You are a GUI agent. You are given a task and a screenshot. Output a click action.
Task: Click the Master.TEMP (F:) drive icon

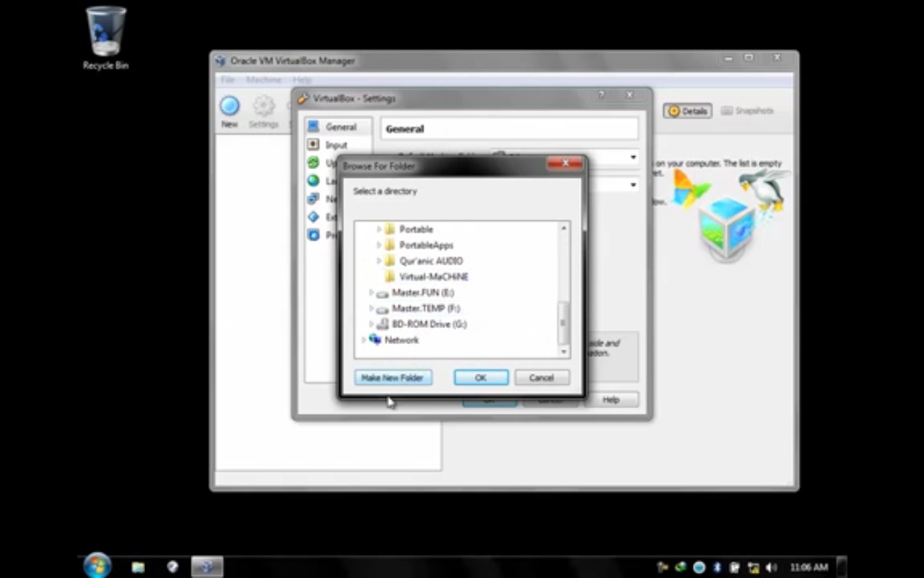tap(383, 309)
